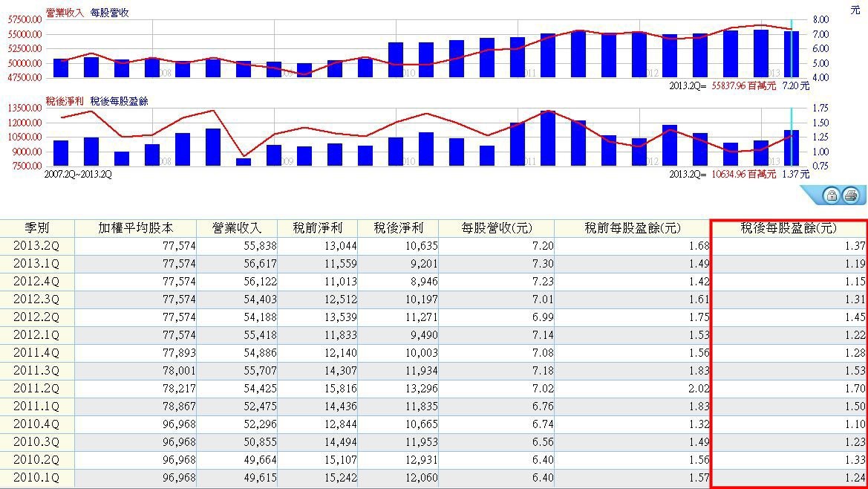Select the 2011.1Q row label
This screenshot has width=868, height=489.
(36, 406)
